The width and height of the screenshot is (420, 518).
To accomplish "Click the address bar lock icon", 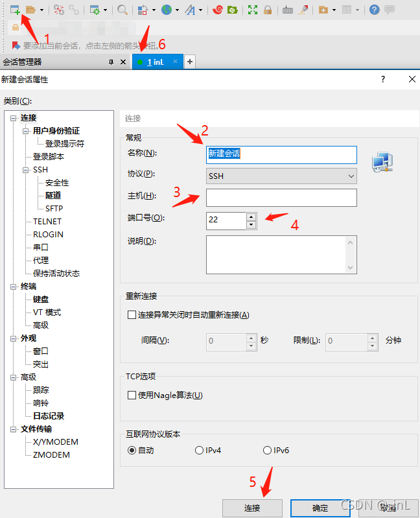I will [16, 27].
